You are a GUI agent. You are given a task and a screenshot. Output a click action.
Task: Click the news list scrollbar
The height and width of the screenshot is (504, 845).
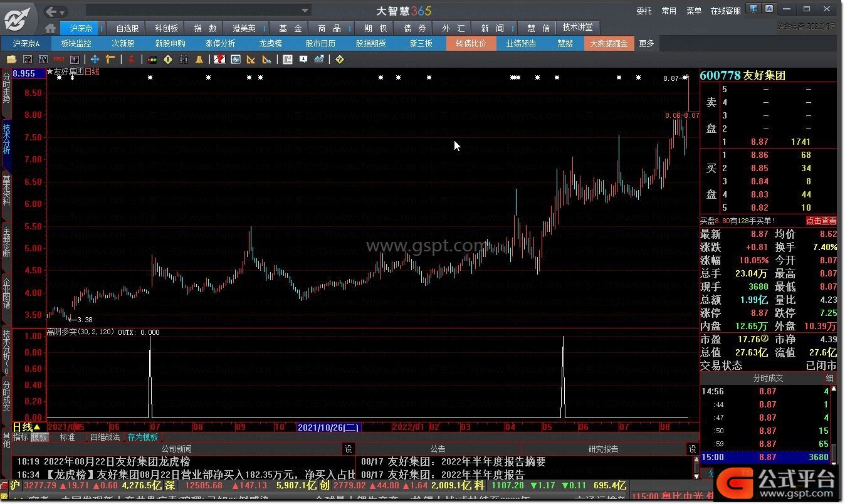click(x=696, y=468)
